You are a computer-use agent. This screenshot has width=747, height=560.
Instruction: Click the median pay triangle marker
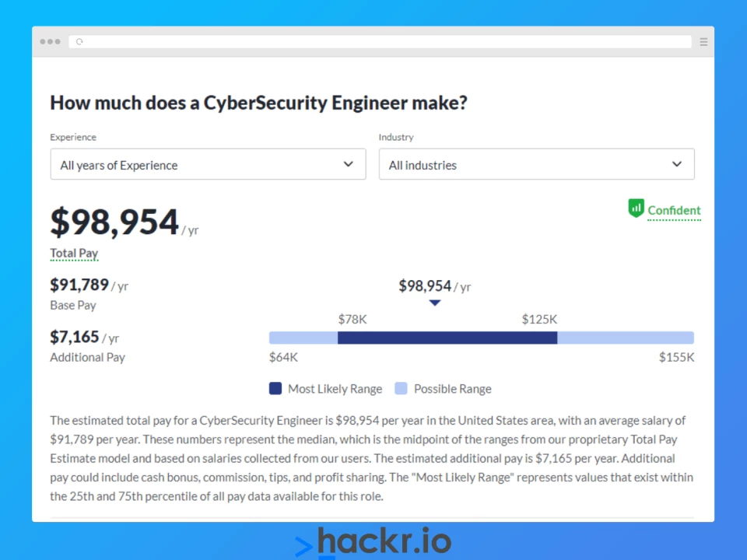pyautogui.click(x=434, y=303)
